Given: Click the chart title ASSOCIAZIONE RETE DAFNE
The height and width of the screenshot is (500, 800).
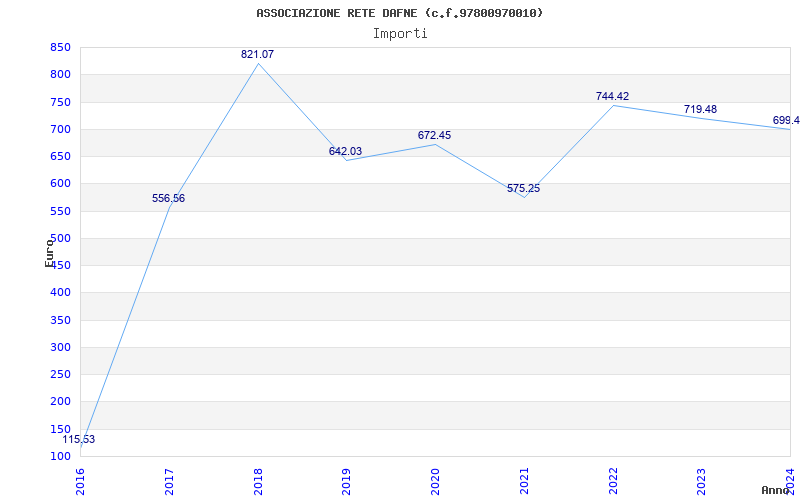Looking at the screenshot, I should (399, 13).
